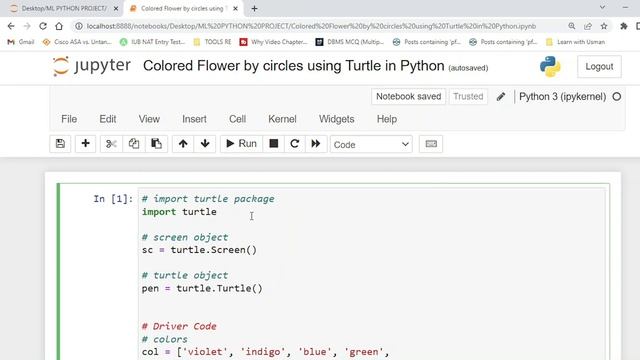
Task: Go forward in browser history
Action: (x=27, y=26)
